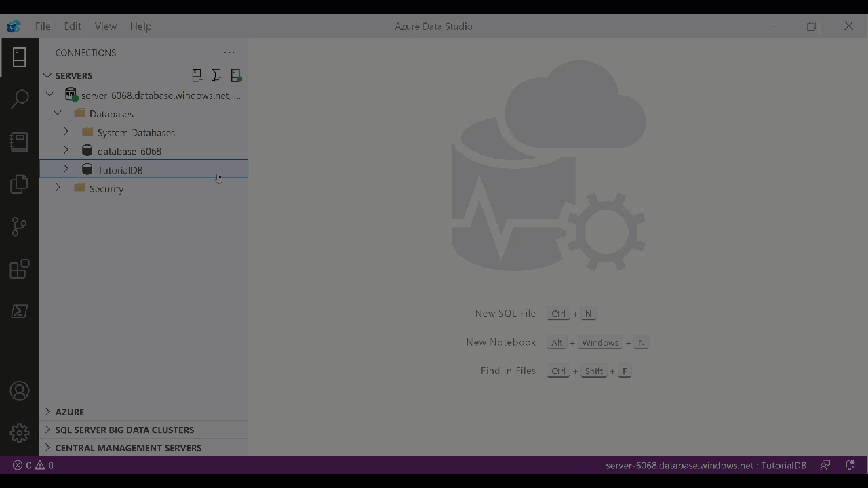Select server-6068.database.windows.net tree label
The width and height of the screenshot is (868, 488).
click(161, 96)
